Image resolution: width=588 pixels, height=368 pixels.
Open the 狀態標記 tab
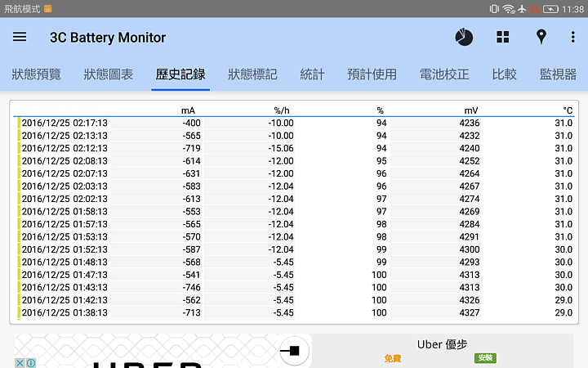coord(252,74)
